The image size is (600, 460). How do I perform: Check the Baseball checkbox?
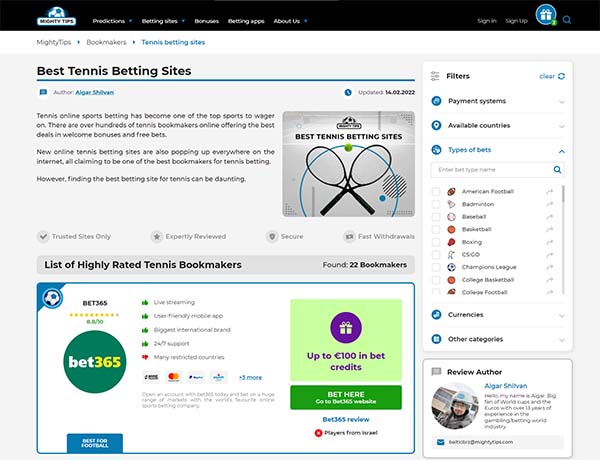point(436,217)
